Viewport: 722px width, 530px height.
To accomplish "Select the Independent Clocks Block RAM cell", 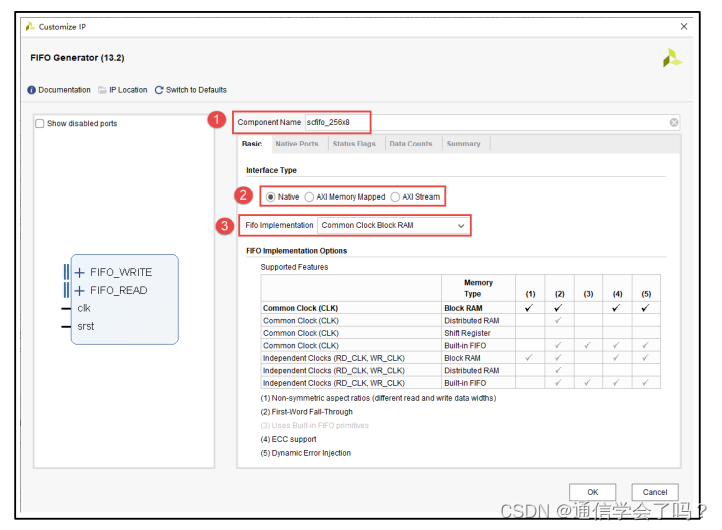I will point(478,358).
